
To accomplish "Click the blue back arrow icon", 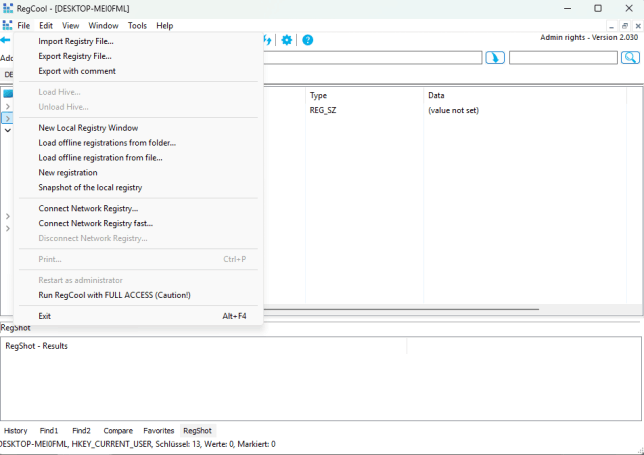I will tap(5, 40).
